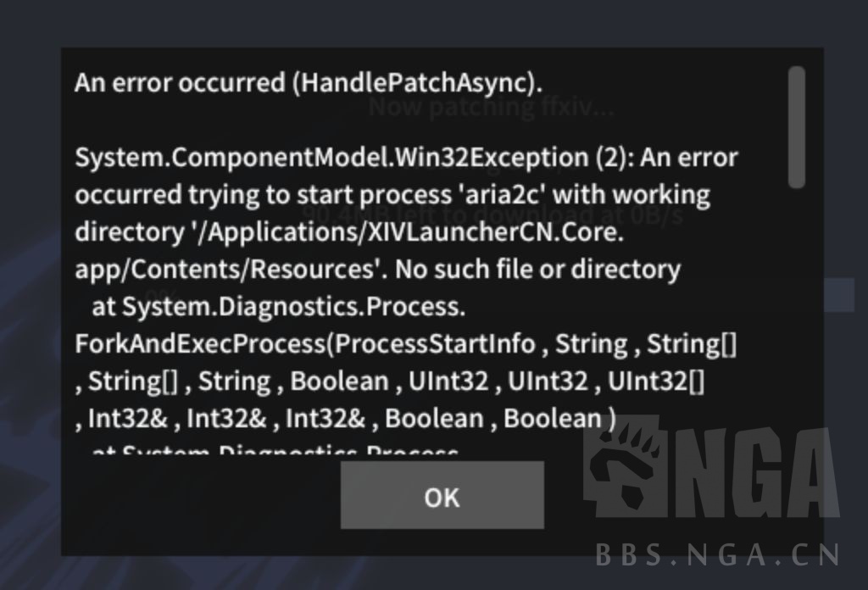Click the scrollbar track below the thumb

click(x=796, y=339)
